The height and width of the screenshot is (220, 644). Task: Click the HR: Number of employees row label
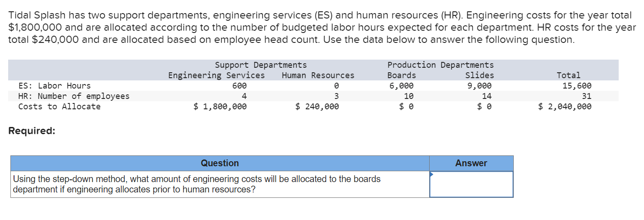pyautogui.click(x=74, y=96)
